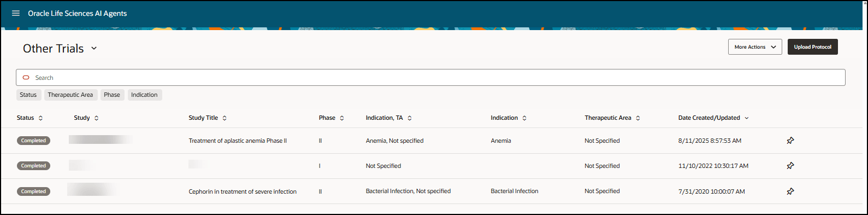Click 'Not Specified' Indication TA in middle row

383,166
